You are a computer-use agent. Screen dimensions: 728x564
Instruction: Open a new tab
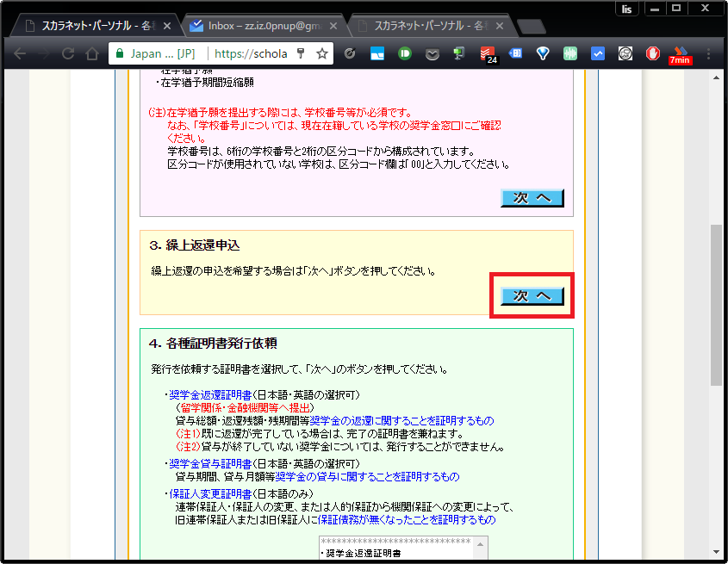pyautogui.click(x=532, y=27)
